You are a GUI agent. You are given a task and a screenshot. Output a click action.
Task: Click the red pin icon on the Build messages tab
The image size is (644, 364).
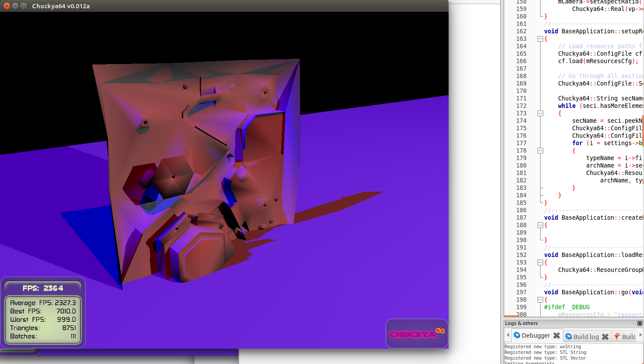(x=617, y=336)
